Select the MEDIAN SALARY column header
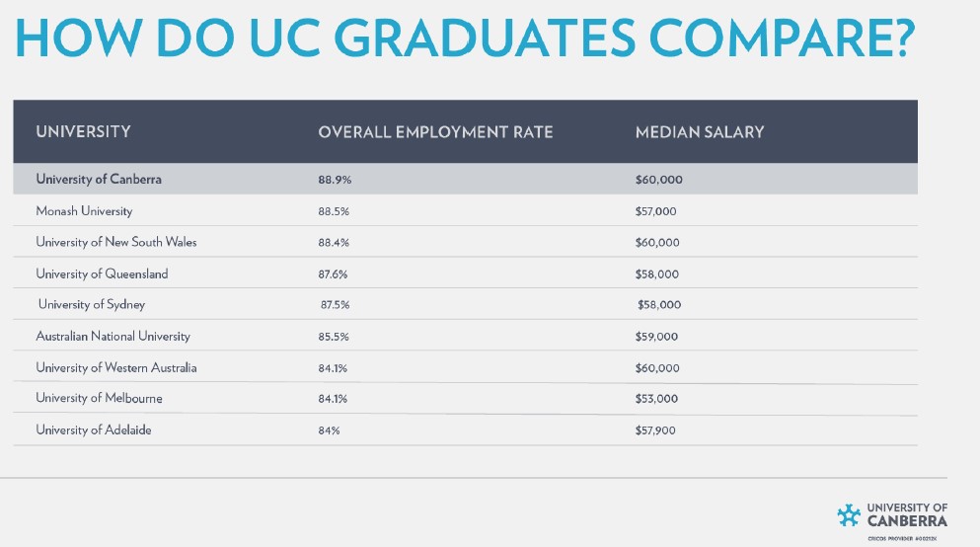The width and height of the screenshot is (980, 547). 700,132
